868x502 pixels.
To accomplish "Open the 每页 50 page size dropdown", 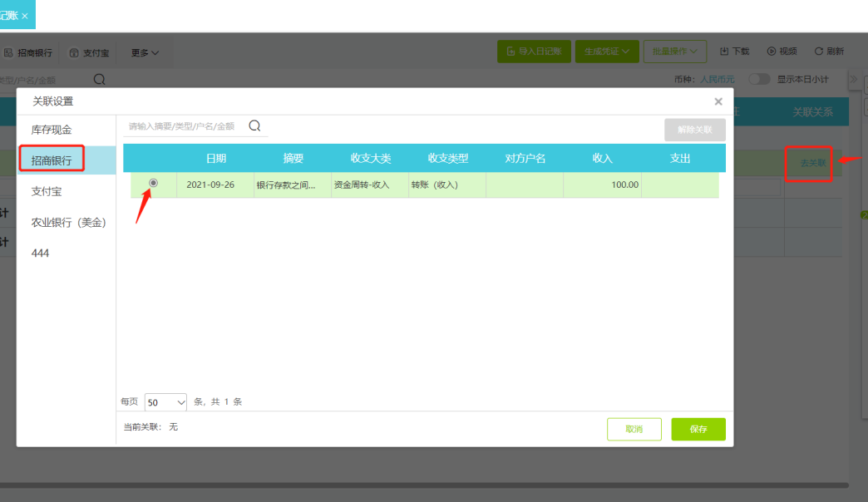I will click(165, 402).
